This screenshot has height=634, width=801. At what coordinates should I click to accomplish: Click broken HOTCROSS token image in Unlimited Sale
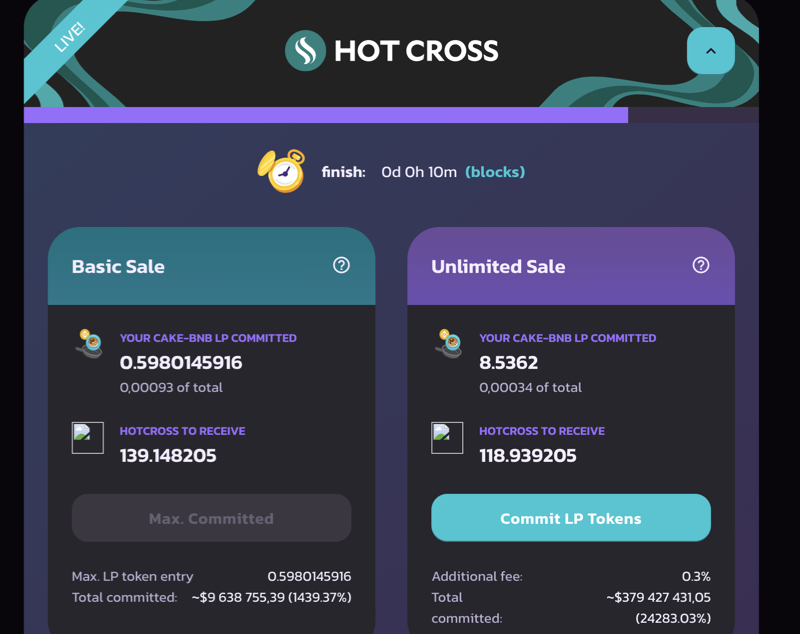(x=447, y=438)
